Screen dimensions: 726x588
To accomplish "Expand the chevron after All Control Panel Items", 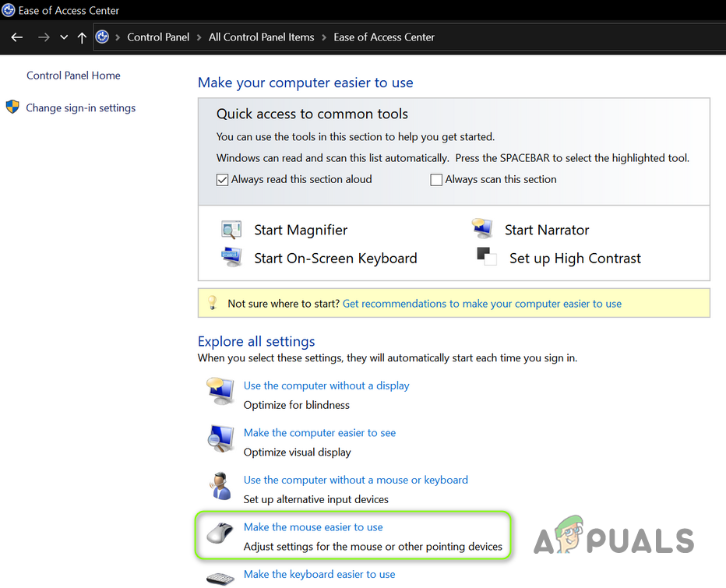I will (324, 37).
